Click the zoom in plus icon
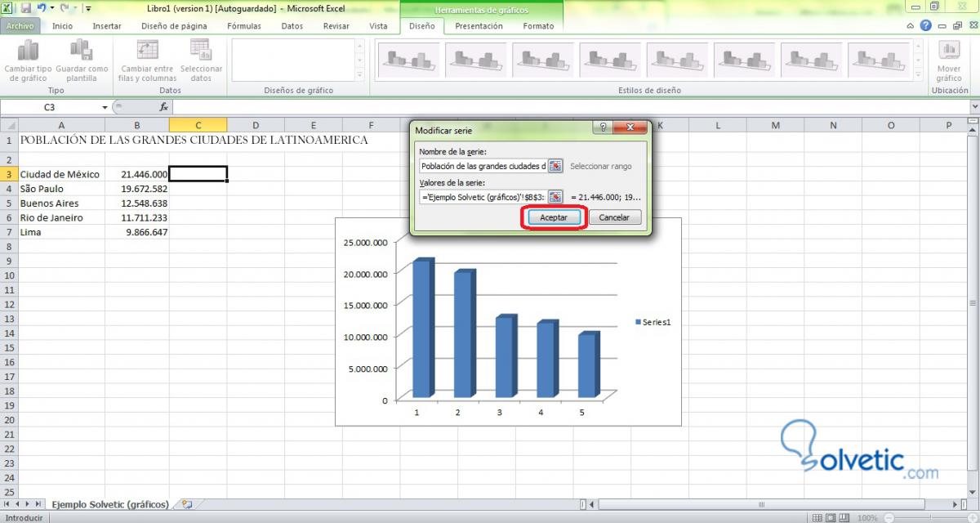Viewport: 980px width, 523px height. click(x=971, y=518)
